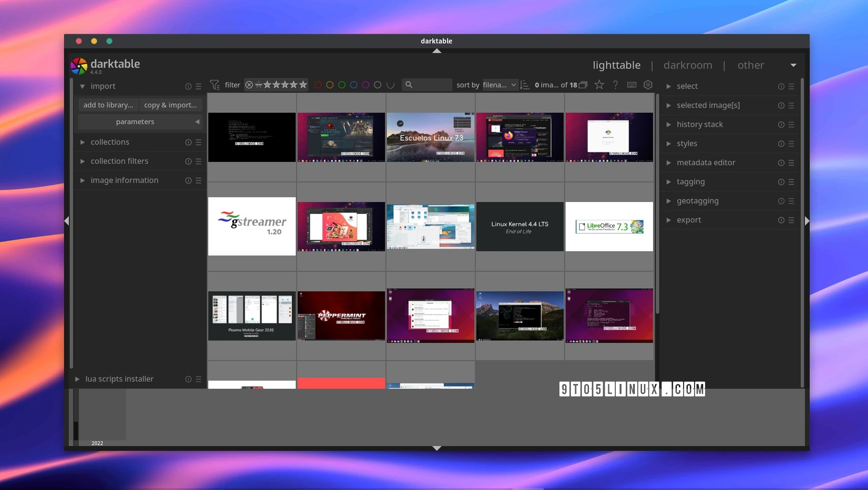Viewport: 868px width, 490px height.
Task: Reset the import module parameters
Action: pyautogui.click(x=188, y=86)
